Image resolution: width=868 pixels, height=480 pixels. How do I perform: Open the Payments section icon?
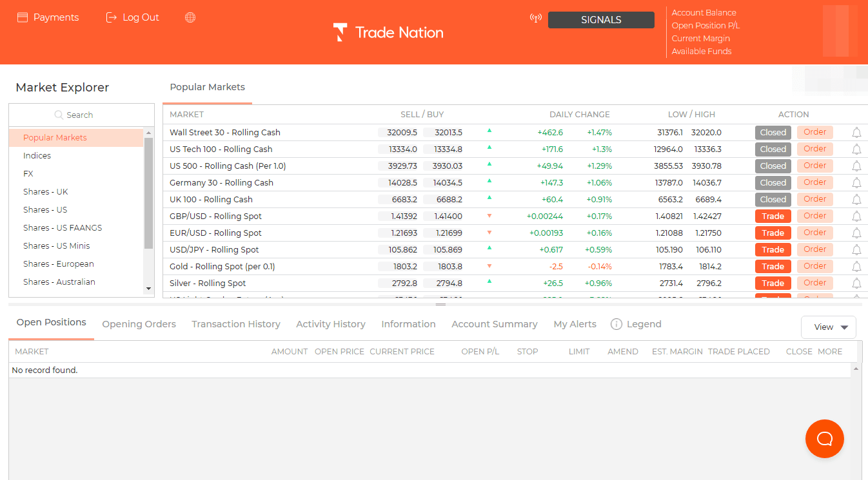click(x=24, y=17)
